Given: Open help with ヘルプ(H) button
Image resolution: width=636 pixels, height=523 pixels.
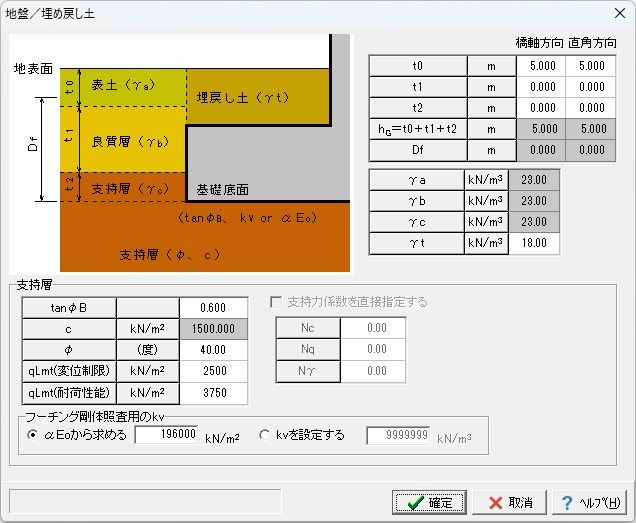Looking at the screenshot, I should click(589, 503).
